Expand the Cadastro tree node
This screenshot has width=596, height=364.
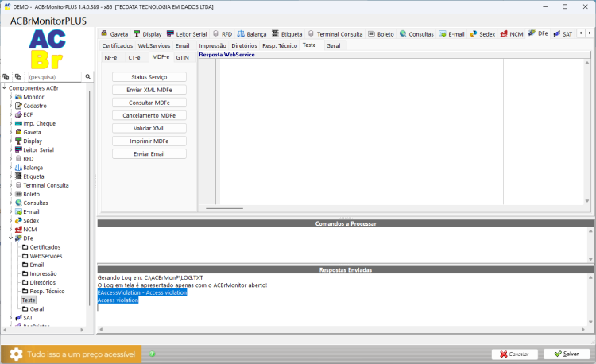[x=10, y=106]
